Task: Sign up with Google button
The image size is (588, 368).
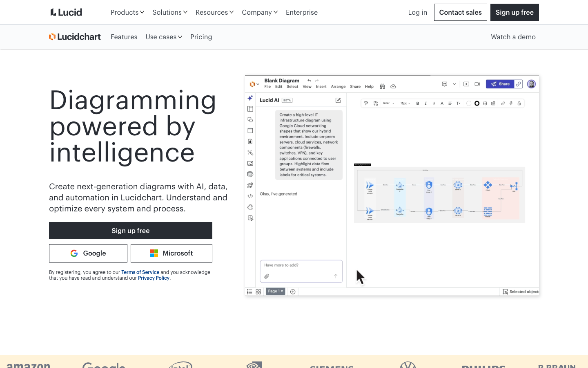Action: point(88,253)
